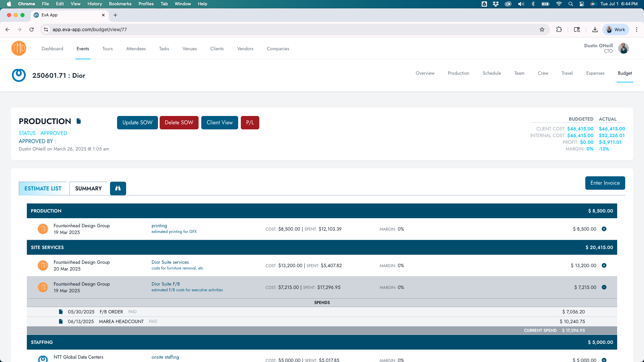Click the CURRENT SPEND $ 17,296.95 total
The height and width of the screenshot is (362, 644).
(554, 330)
